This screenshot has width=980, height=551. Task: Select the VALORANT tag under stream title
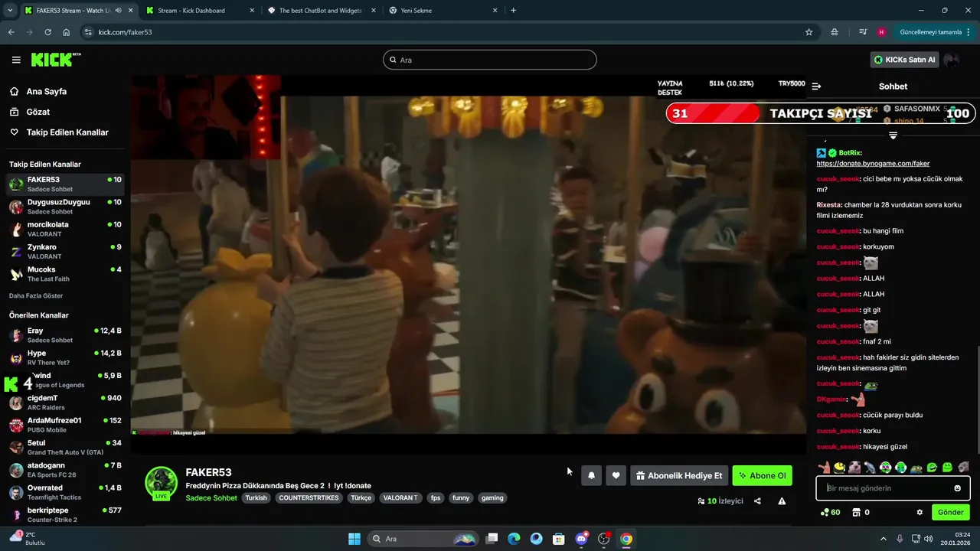click(x=400, y=498)
